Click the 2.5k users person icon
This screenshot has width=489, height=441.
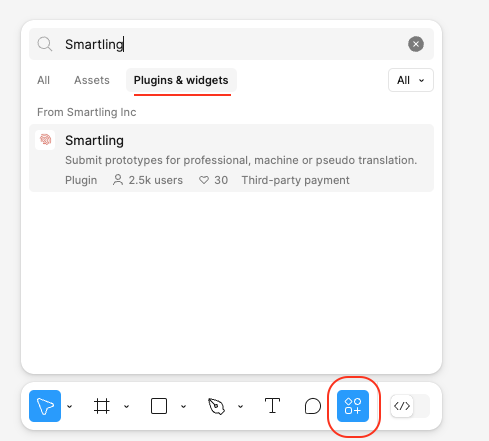pos(118,180)
